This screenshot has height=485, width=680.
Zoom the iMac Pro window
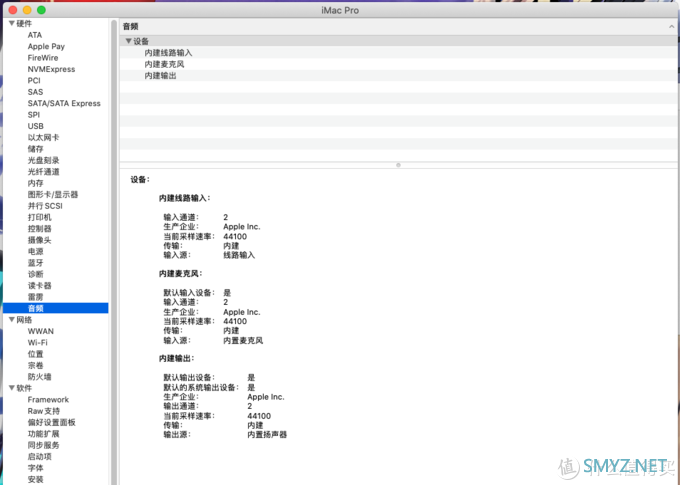pyautogui.click(x=41, y=10)
